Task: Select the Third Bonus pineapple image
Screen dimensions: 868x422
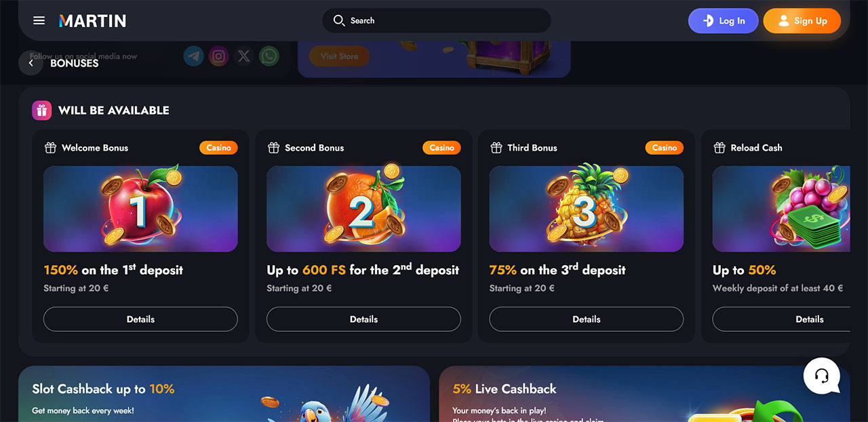Action: (x=587, y=209)
